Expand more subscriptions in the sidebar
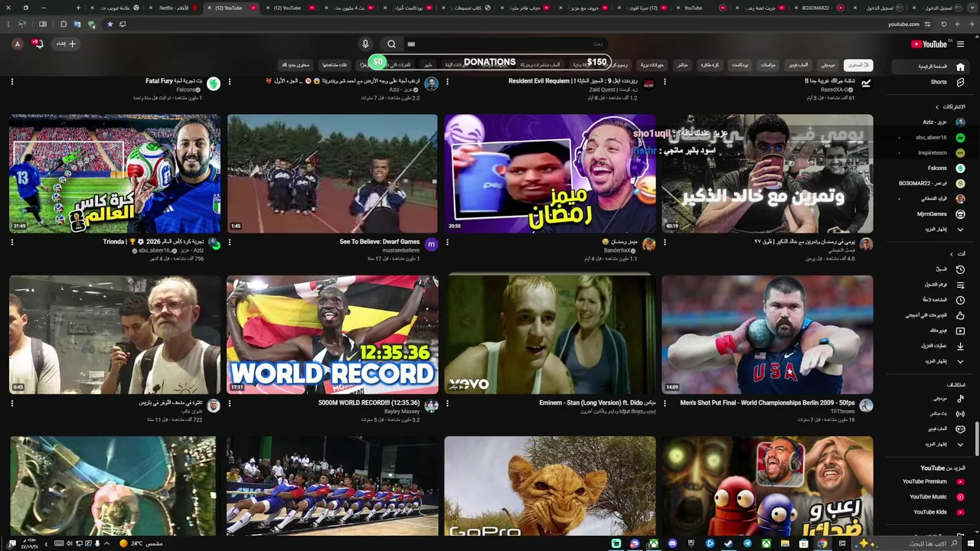 tap(944, 229)
